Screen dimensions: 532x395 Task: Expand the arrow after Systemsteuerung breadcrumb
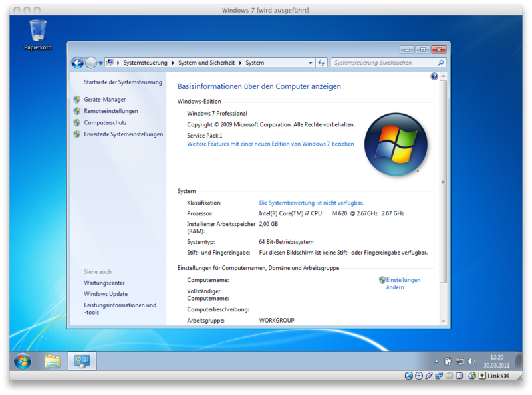click(173, 63)
